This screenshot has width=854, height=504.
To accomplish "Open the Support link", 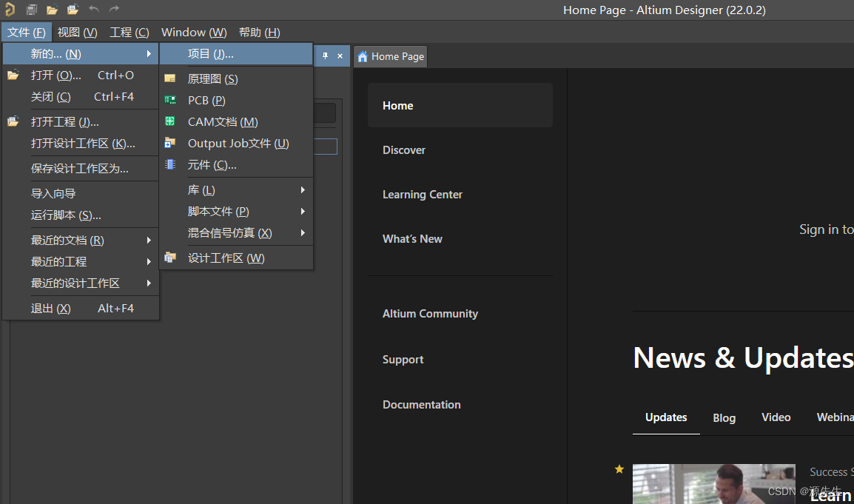I will [x=403, y=360].
